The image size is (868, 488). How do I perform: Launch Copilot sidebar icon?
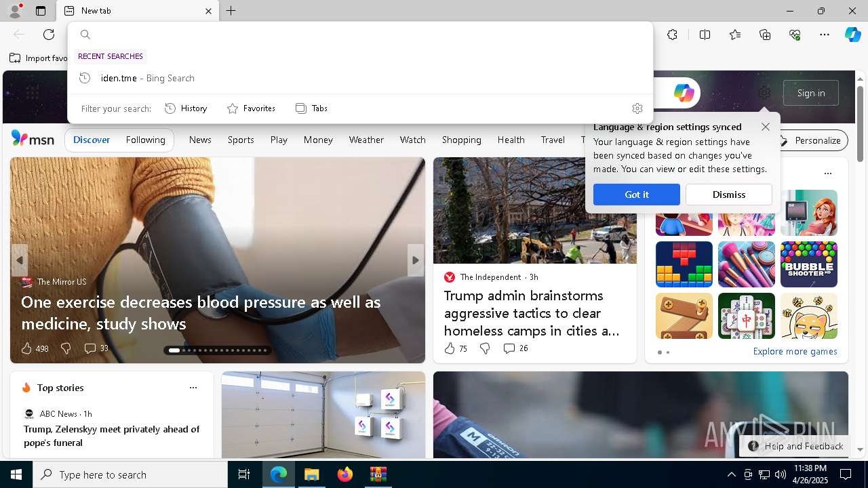[852, 35]
